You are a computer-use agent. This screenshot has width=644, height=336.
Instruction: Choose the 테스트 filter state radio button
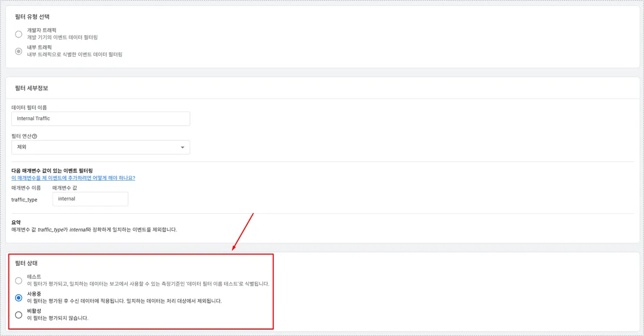click(19, 280)
